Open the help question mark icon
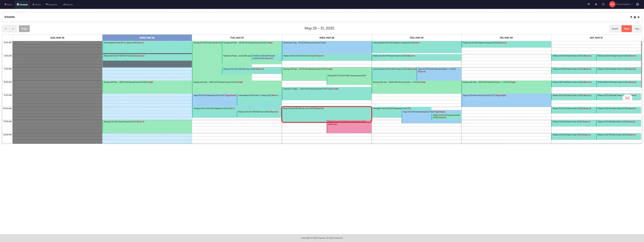 (x=637, y=4)
